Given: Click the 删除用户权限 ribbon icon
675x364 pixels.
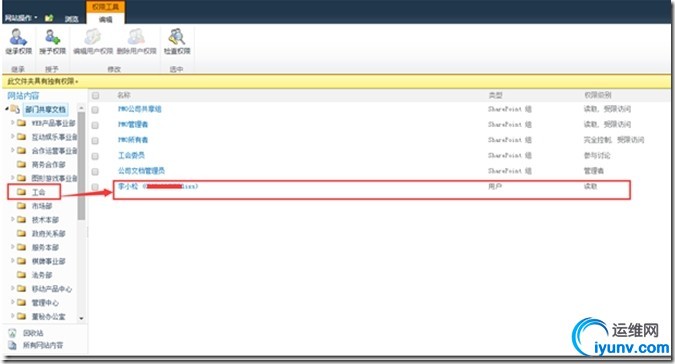Looking at the screenshot, I should click(x=136, y=37).
